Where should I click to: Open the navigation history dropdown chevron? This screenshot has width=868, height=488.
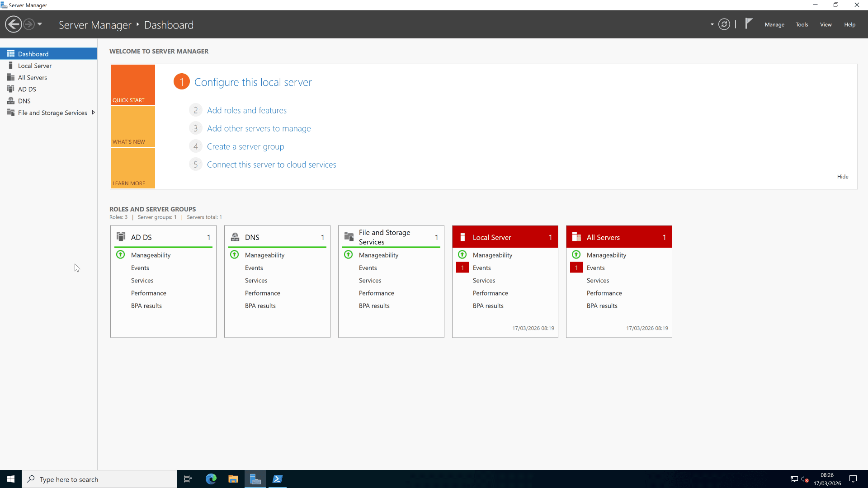(x=40, y=24)
